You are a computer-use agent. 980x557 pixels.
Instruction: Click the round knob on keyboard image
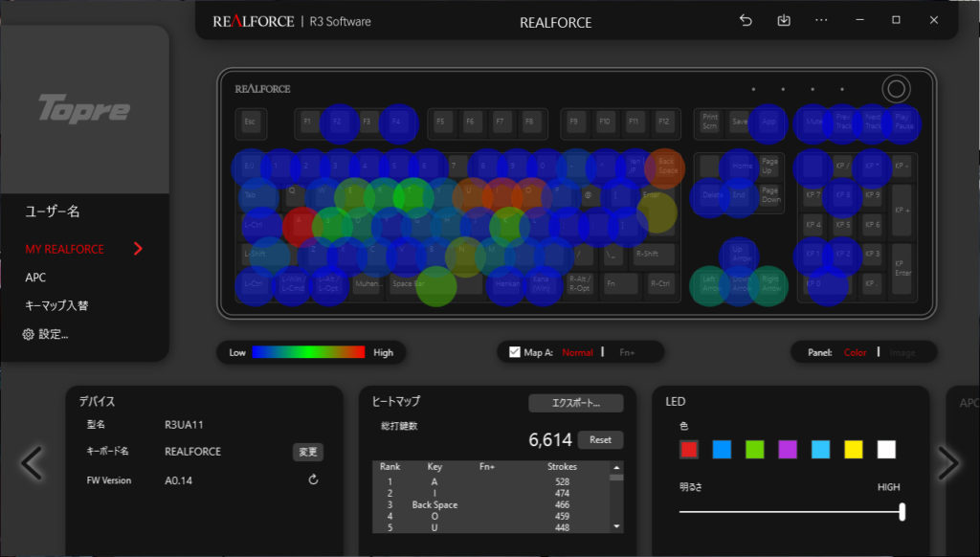[x=896, y=89]
